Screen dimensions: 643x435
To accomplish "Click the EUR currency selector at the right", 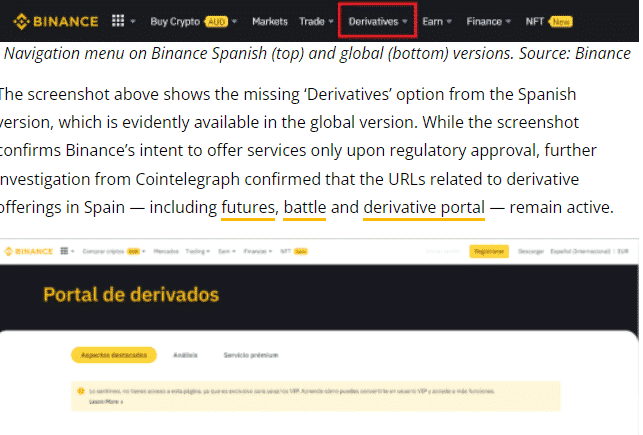I will [622, 251].
